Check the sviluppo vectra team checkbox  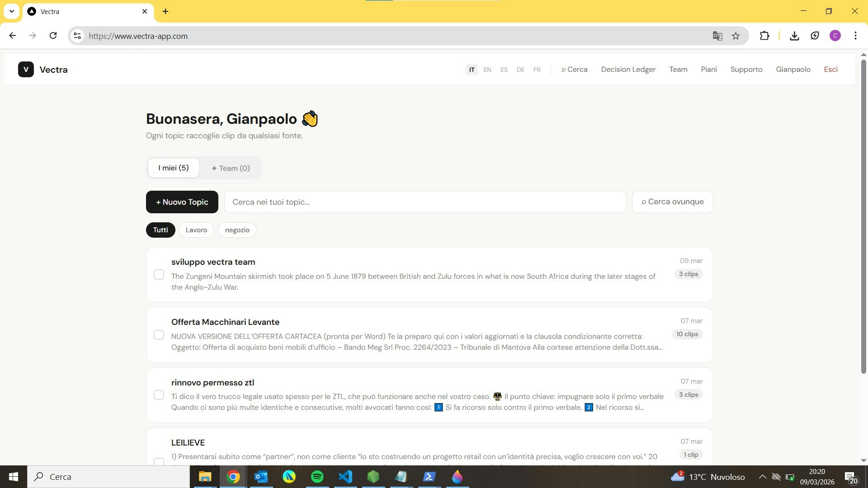coord(159,275)
